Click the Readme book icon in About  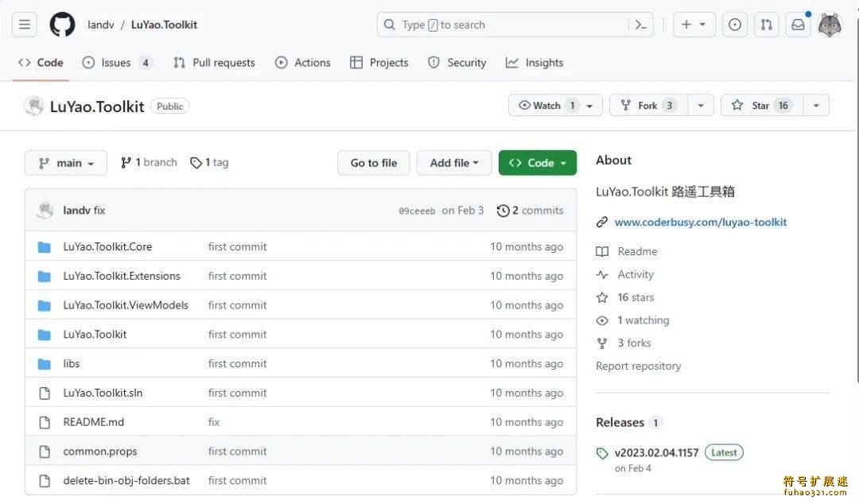pyautogui.click(x=602, y=251)
